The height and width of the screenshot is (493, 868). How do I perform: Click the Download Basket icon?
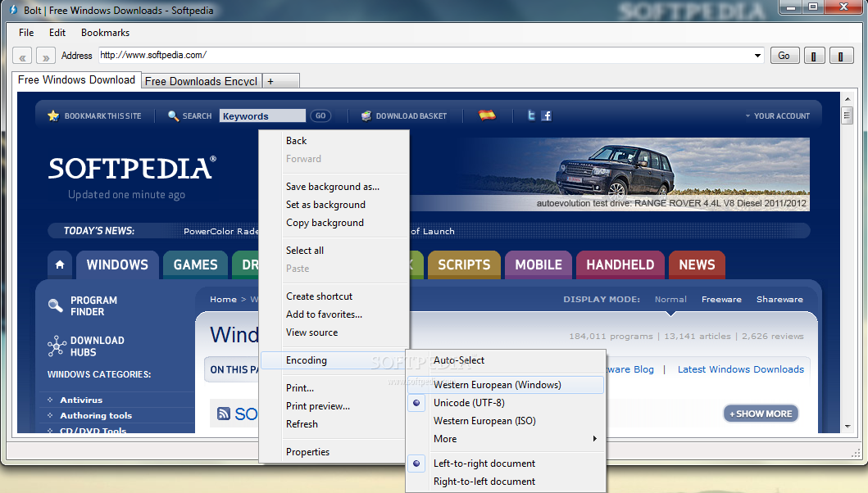coord(366,115)
